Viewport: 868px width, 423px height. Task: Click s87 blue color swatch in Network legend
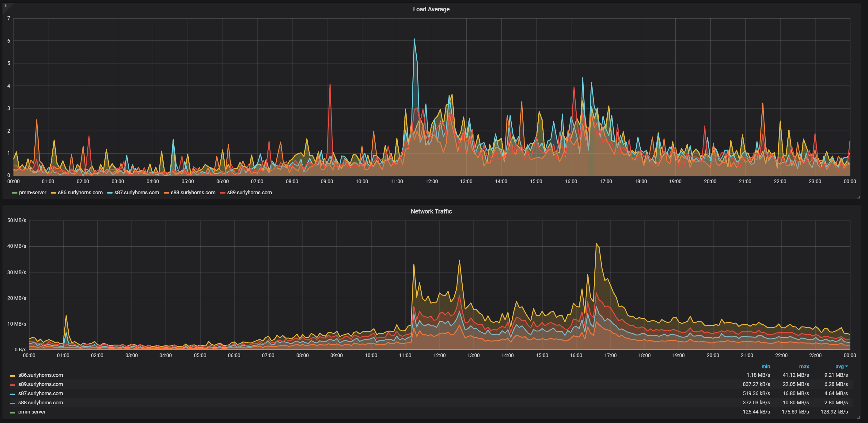13,394
